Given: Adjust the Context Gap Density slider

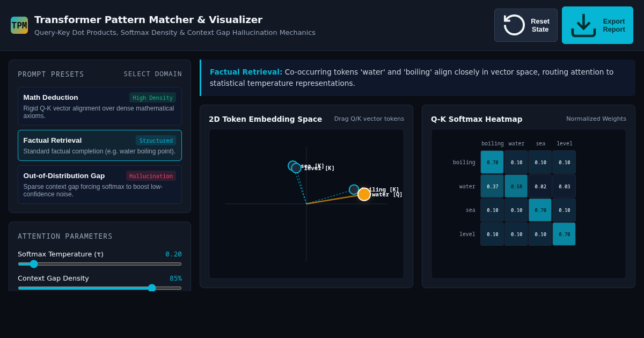Looking at the screenshot, I should point(100,288).
